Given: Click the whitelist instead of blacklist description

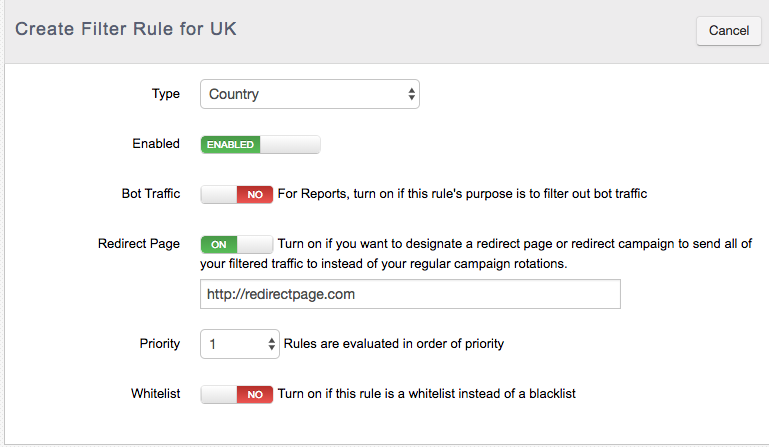Looking at the screenshot, I should [427, 394].
